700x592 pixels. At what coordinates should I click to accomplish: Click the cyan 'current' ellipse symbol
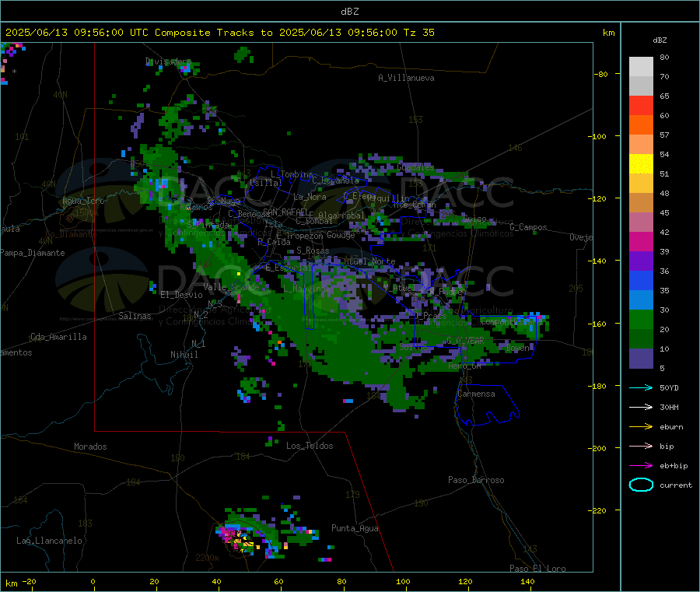tap(641, 485)
